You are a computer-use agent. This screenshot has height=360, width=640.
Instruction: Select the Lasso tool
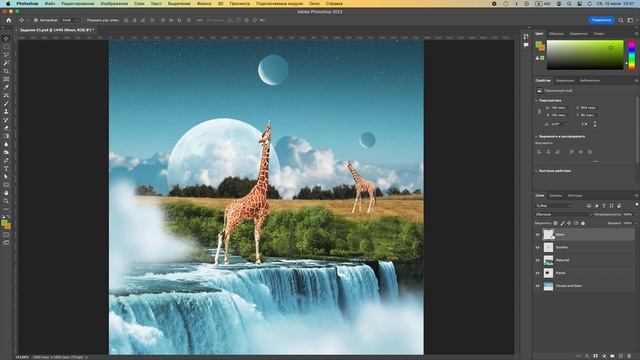[x=6, y=55]
